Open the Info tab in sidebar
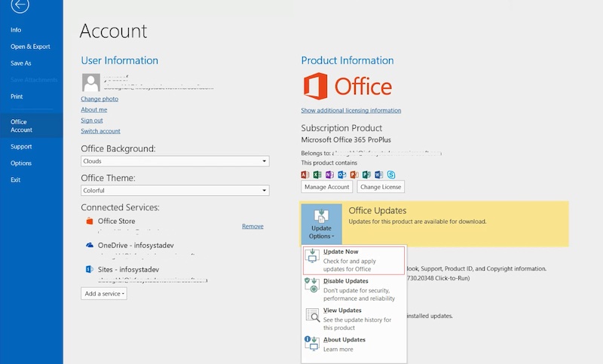The image size is (603, 364). coord(16,29)
